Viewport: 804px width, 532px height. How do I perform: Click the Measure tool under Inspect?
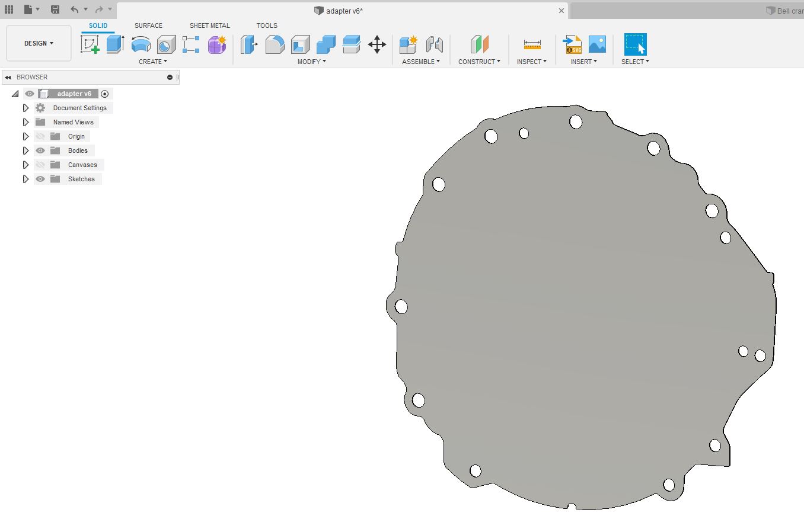pos(532,44)
